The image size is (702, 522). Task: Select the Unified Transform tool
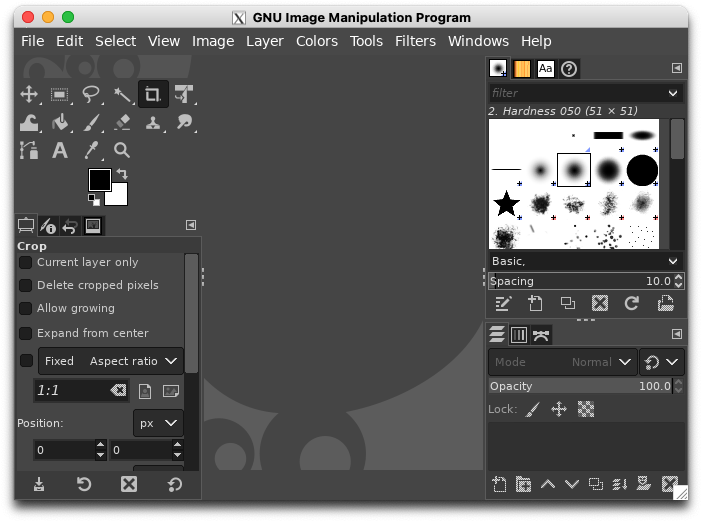tap(184, 94)
